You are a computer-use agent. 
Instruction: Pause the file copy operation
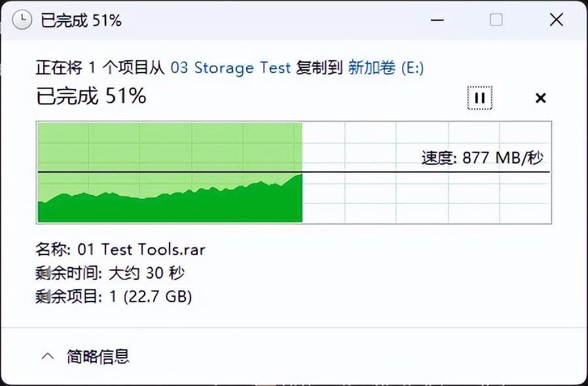(480, 98)
